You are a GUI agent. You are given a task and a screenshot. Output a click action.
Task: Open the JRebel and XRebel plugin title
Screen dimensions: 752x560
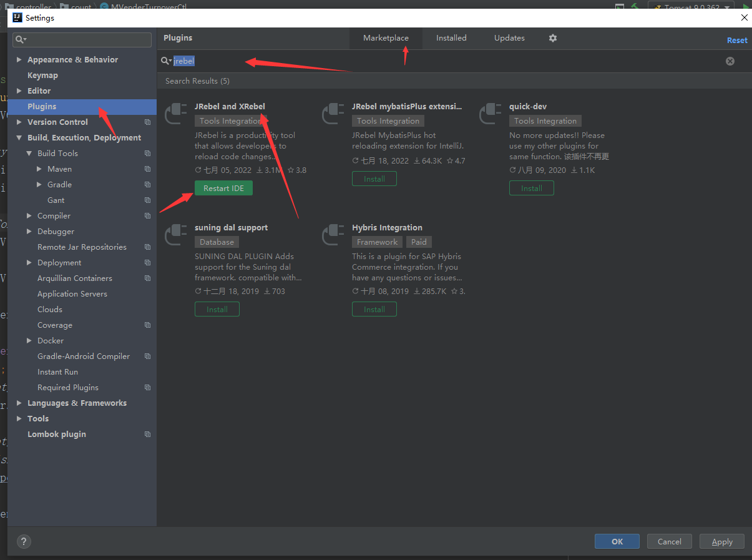[230, 106]
